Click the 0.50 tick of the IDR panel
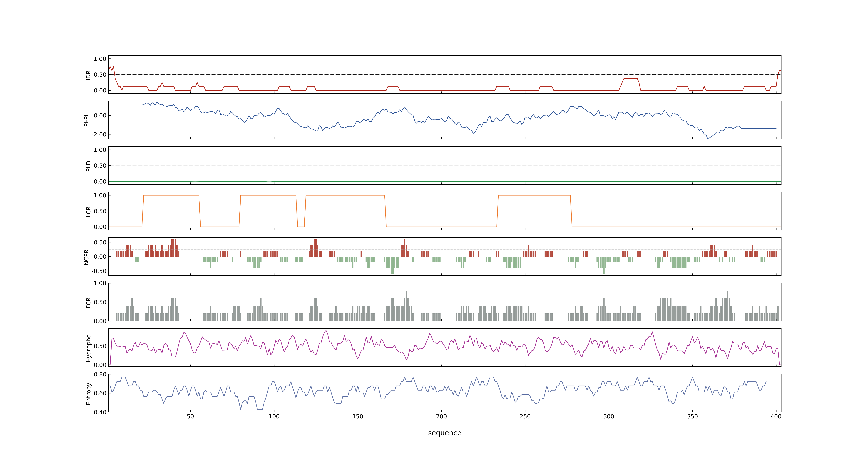 [x=100, y=75]
